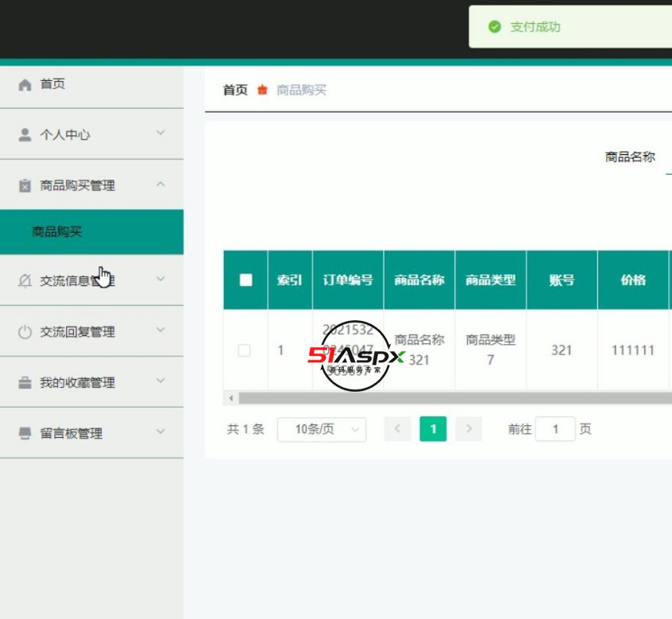Image resolution: width=672 pixels, height=619 pixels.
Task: Check the checkbox on order row 1
Action: [x=245, y=348]
